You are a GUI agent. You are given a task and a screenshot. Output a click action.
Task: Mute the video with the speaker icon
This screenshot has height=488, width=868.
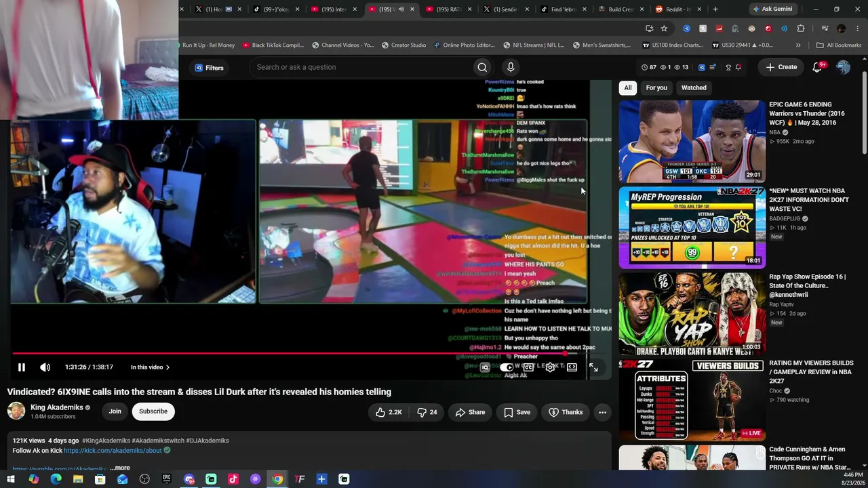[x=45, y=367]
